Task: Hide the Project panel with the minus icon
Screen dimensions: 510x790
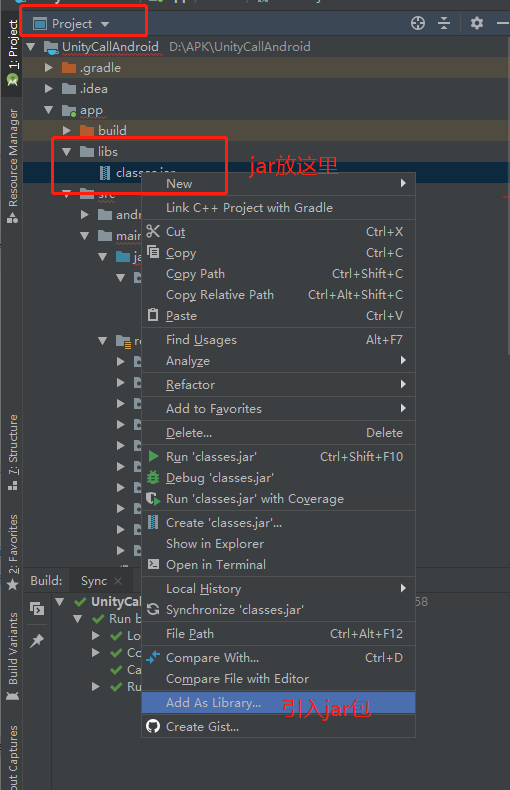Action: pyautogui.click(x=502, y=23)
